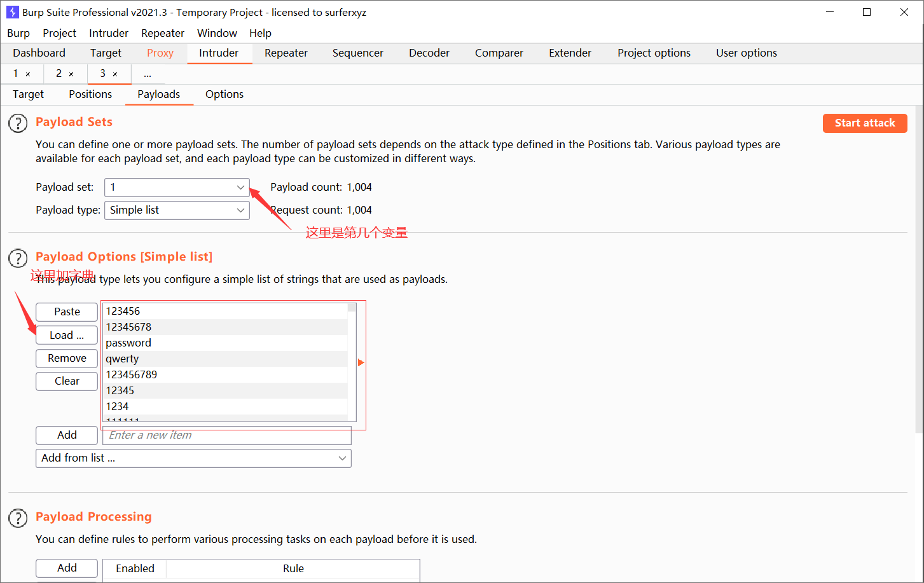Switch to the Options sub-tab
The height and width of the screenshot is (583, 924).
pos(224,94)
